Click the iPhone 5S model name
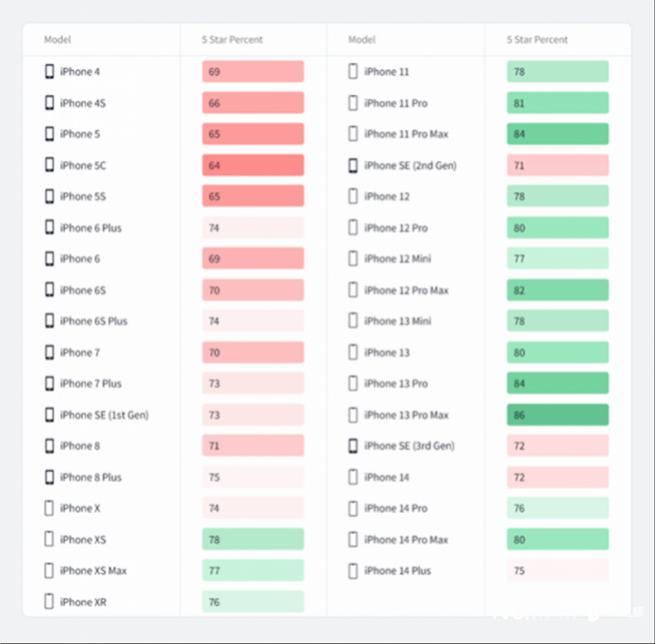Screen dimensions: 655x644 (x=83, y=197)
